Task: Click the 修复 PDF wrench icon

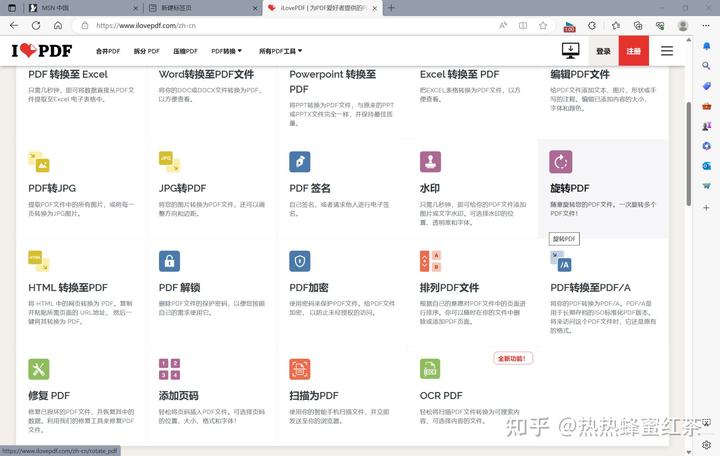Action: tap(39, 369)
